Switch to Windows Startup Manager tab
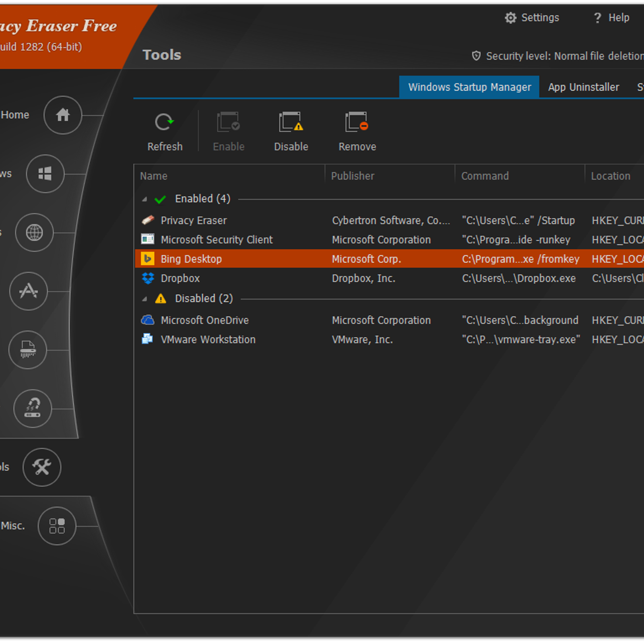 click(469, 87)
